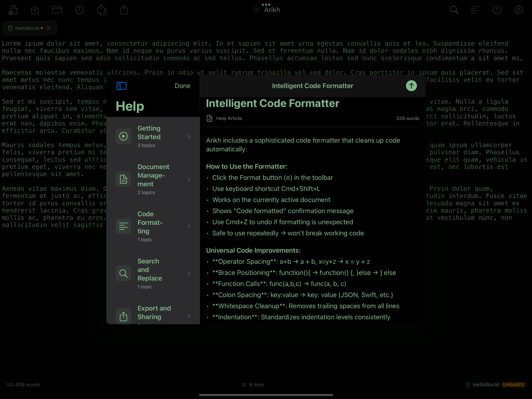Open the Search and Replace help section

pyautogui.click(x=153, y=273)
